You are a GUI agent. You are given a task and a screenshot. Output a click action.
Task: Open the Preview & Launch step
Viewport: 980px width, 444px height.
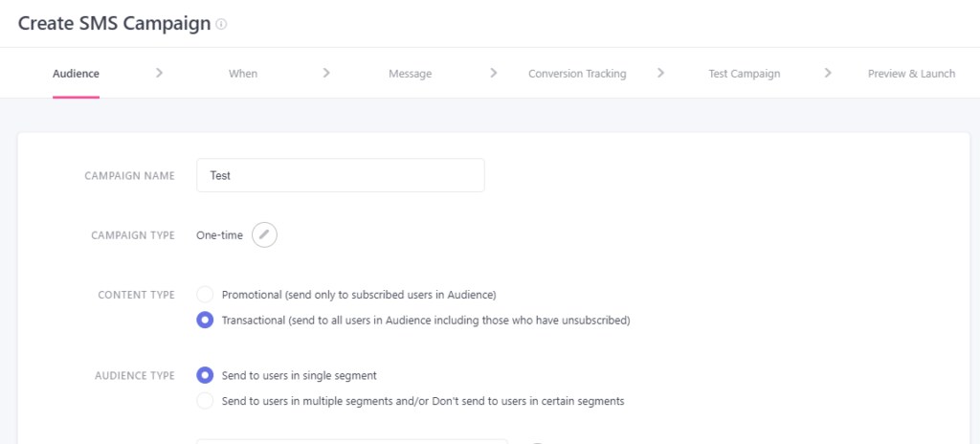911,74
